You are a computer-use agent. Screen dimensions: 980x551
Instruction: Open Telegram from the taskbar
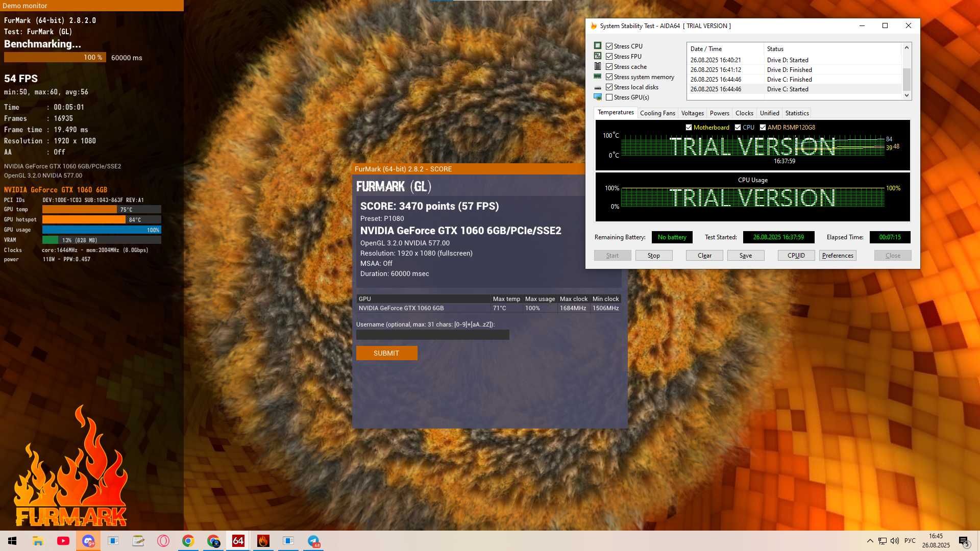pyautogui.click(x=313, y=541)
